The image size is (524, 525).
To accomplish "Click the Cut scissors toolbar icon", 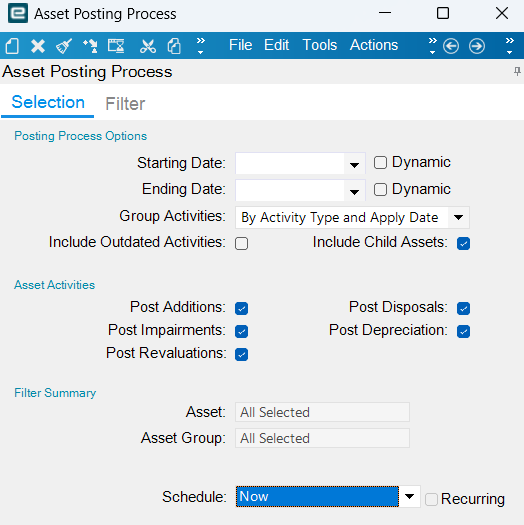I will [148, 46].
